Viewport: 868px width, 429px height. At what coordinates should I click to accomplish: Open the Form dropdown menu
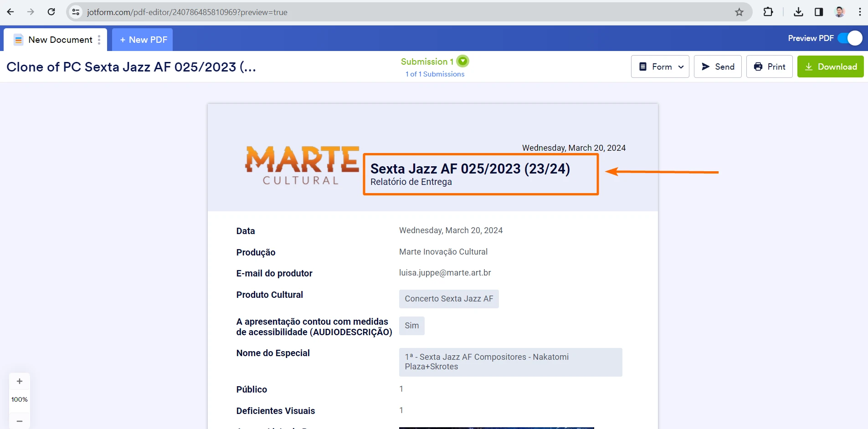click(660, 66)
